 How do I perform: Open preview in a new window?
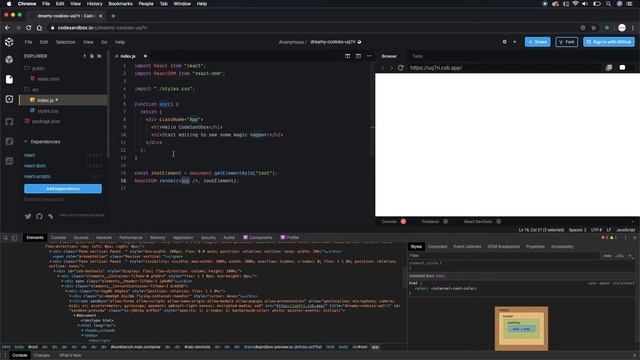coord(609,68)
